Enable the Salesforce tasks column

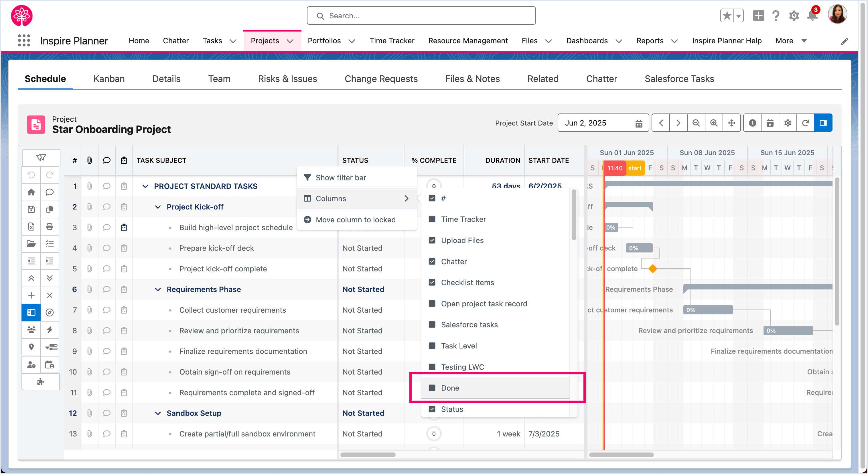click(x=432, y=324)
